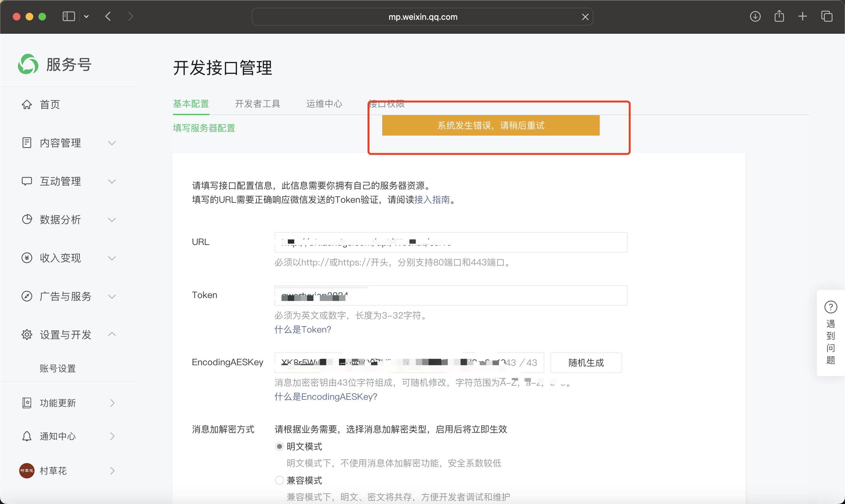Click the Safari share icon

[779, 16]
